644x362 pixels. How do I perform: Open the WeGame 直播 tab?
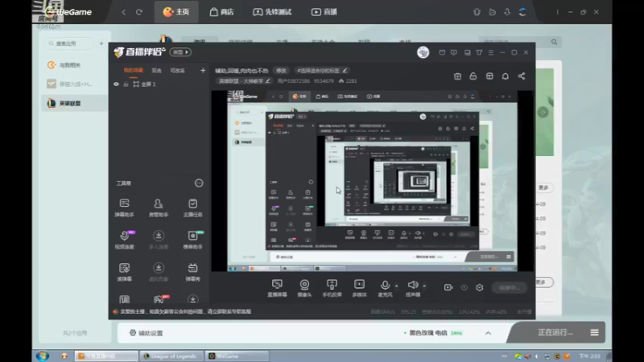coord(324,12)
